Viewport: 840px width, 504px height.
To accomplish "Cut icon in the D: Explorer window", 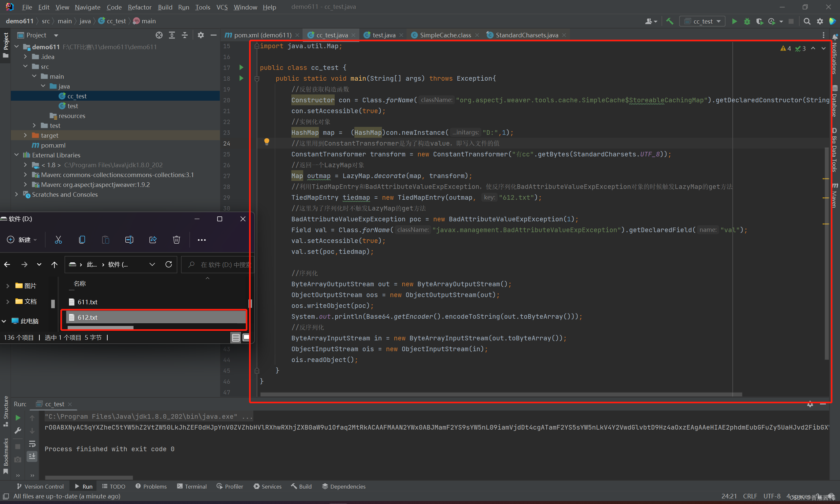I will 58,240.
